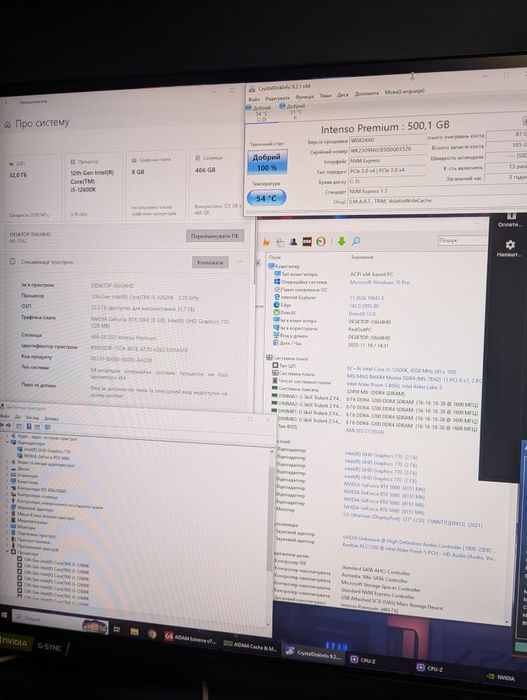Click the magnifier search icon in AIDA64
The height and width of the screenshot is (700, 527).
tap(356, 241)
